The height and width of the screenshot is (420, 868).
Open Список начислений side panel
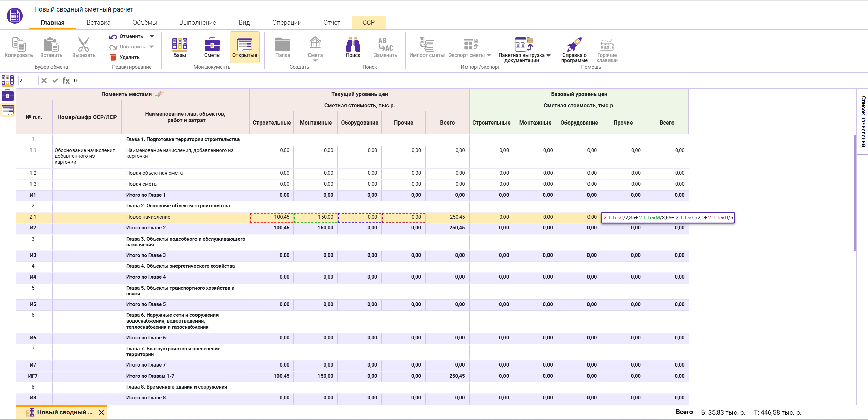point(863,121)
